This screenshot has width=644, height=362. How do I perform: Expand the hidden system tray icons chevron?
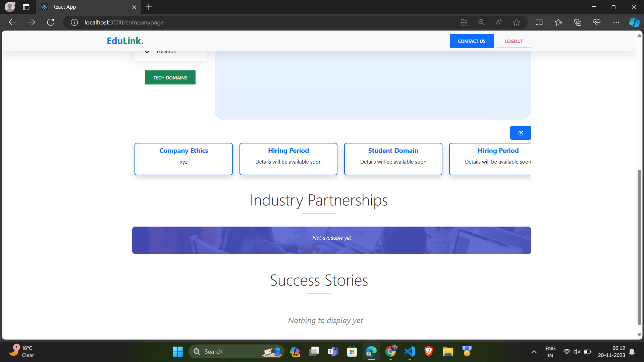pos(534,352)
